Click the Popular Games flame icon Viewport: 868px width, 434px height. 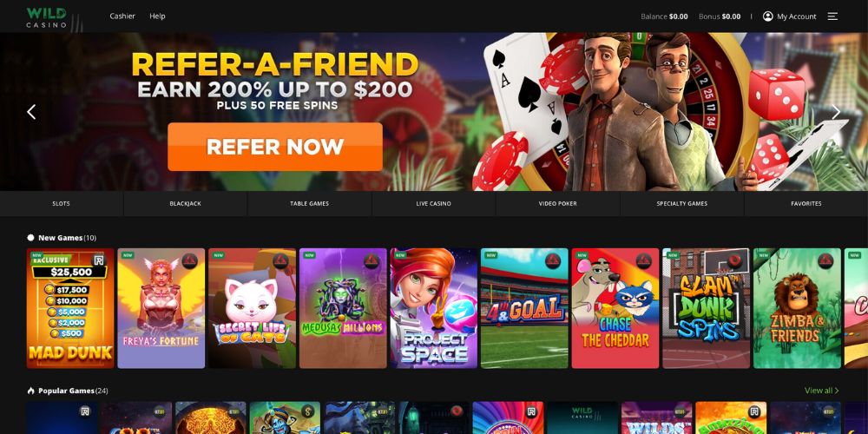click(30, 391)
